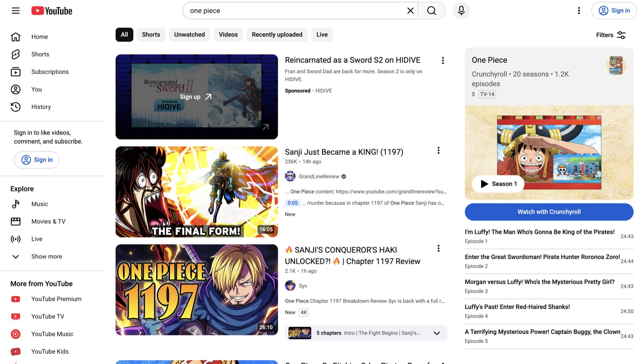Click Watch with Crunchyroll button
The width and height of the screenshot is (644, 364).
pos(549,212)
